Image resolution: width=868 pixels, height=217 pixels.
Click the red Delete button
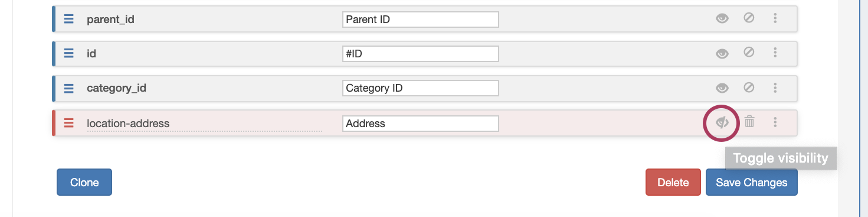click(673, 182)
